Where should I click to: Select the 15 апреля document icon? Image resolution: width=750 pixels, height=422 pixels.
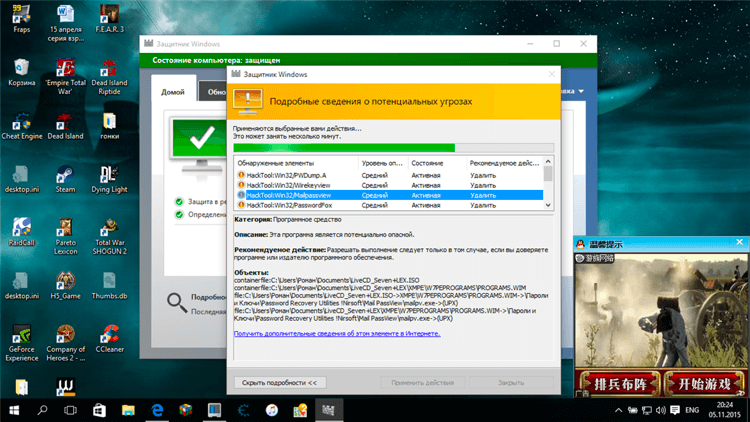(66, 22)
